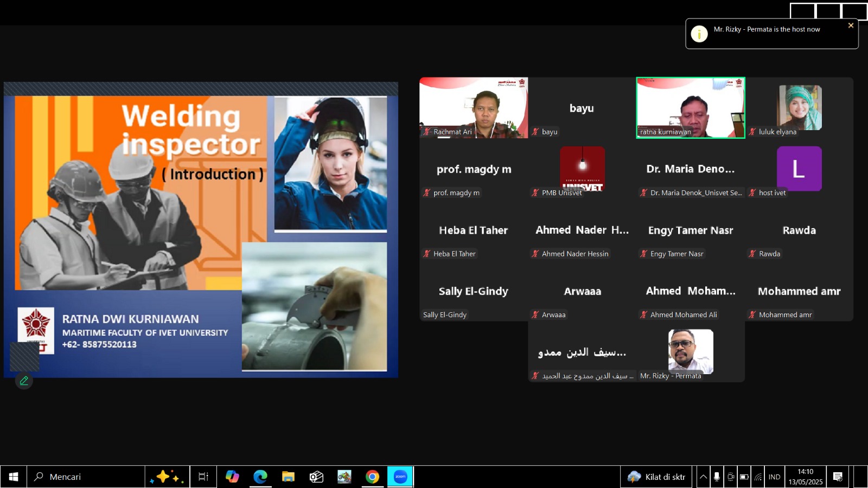Click the Task View taskbar icon
This screenshot has width=868, height=488.
(203, 477)
